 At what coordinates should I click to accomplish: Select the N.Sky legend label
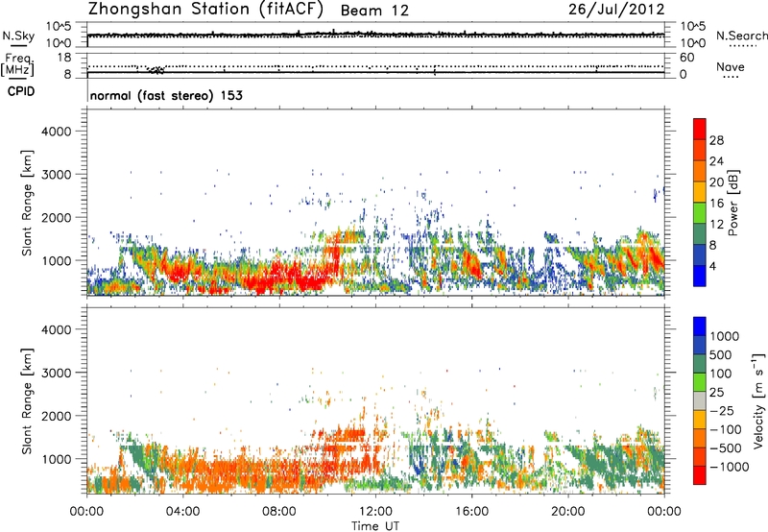(x=18, y=36)
